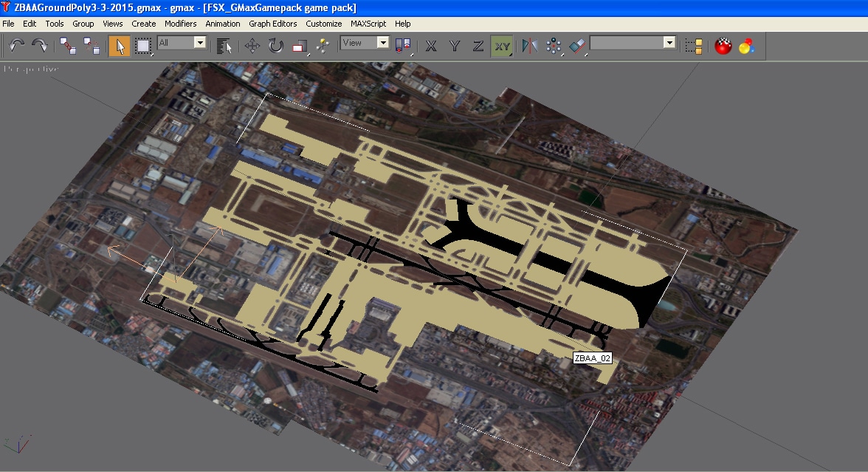Viewport: 868px width, 472px height.
Task: Open the Graph Editors menu
Action: click(272, 24)
